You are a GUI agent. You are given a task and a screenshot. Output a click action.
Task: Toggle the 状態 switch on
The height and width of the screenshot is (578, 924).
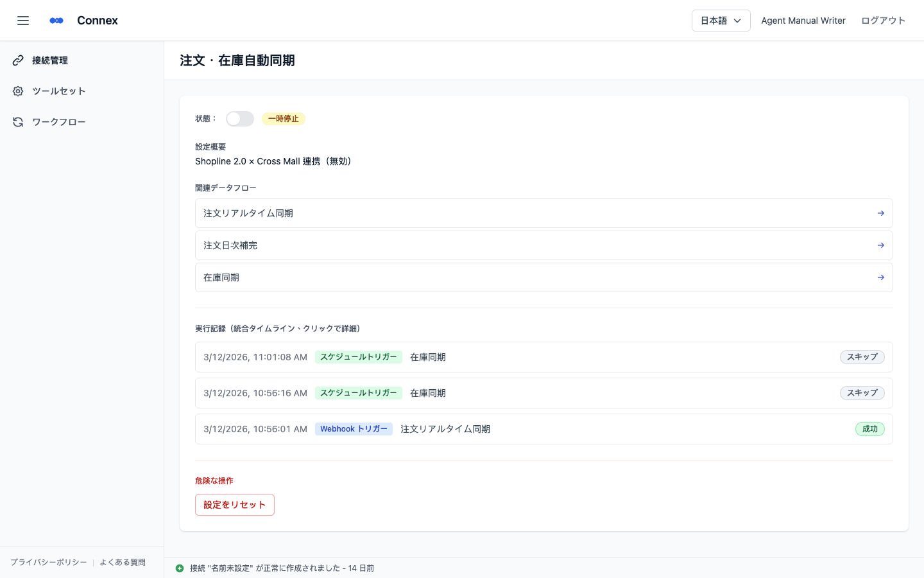coord(240,119)
